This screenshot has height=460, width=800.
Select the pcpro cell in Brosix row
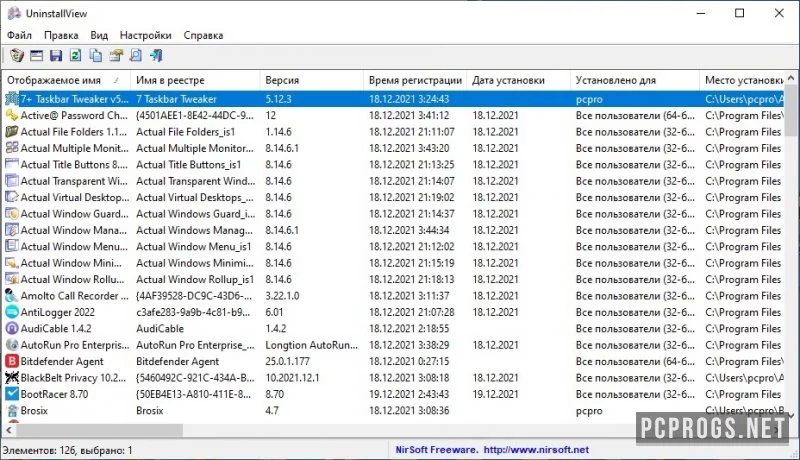click(589, 411)
